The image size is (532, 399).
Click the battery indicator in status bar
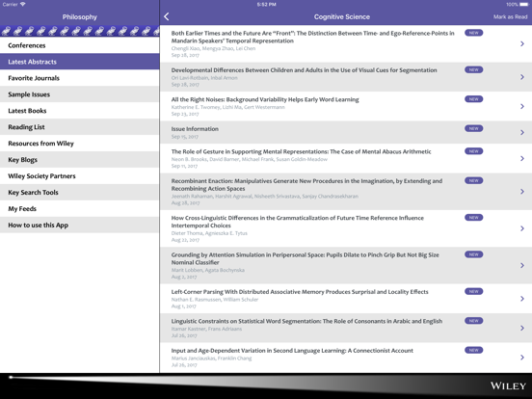[x=523, y=5]
